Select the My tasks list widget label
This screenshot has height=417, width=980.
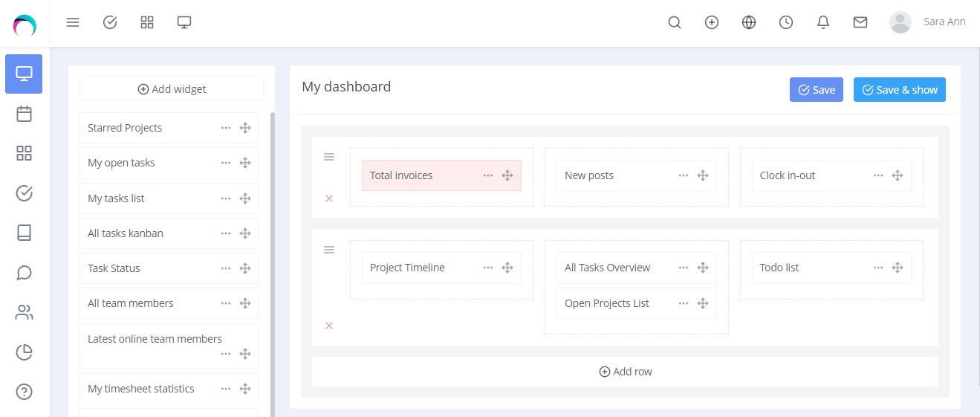[116, 198]
